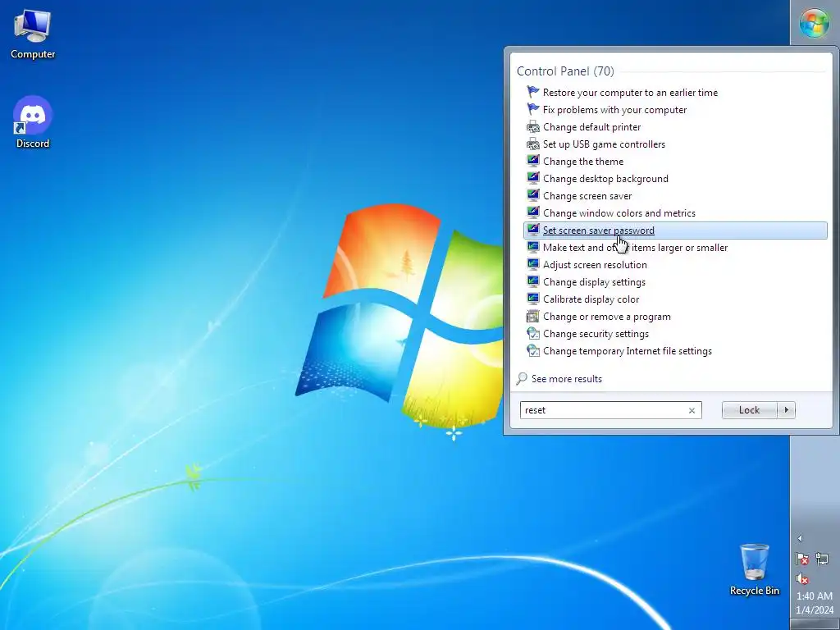Click the icon beside Set screen saver password
The width and height of the screenshot is (840, 630).
[x=533, y=230]
